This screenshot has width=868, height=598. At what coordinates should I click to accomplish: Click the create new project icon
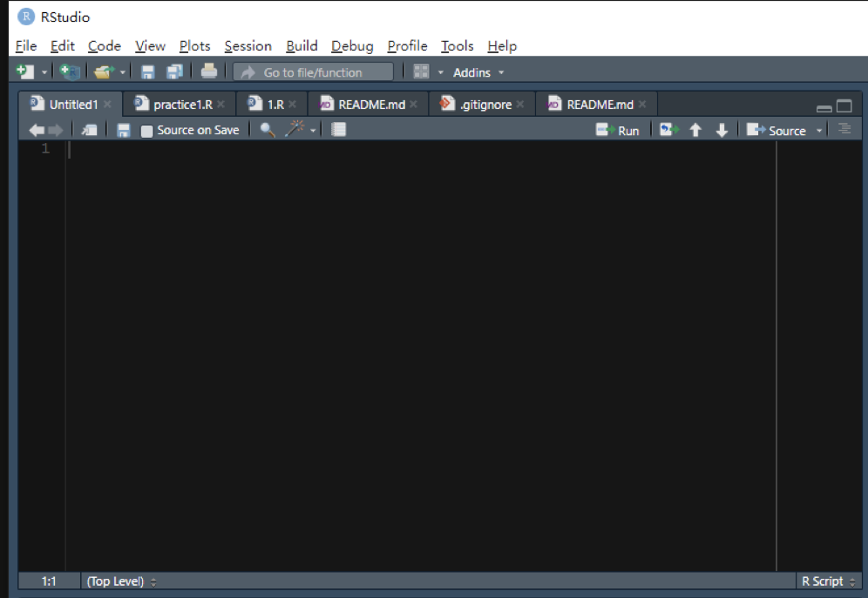69,72
